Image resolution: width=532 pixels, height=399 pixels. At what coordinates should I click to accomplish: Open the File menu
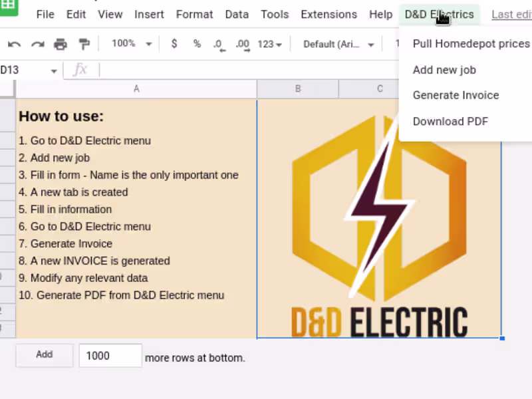point(45,14)
